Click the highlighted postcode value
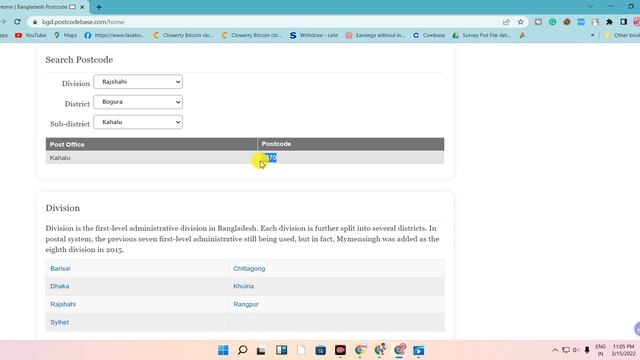This screenshot has width=640, height=360. pyautogui.click(x=270, y=158)
